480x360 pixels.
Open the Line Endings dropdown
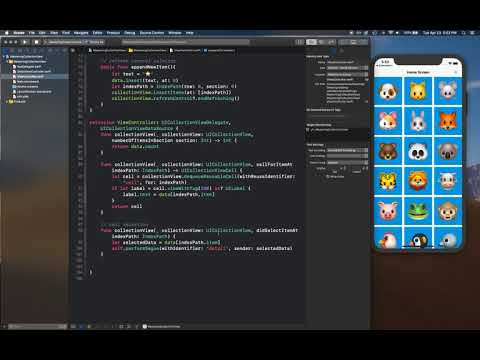pyautogui.click(x=347, y=156)
